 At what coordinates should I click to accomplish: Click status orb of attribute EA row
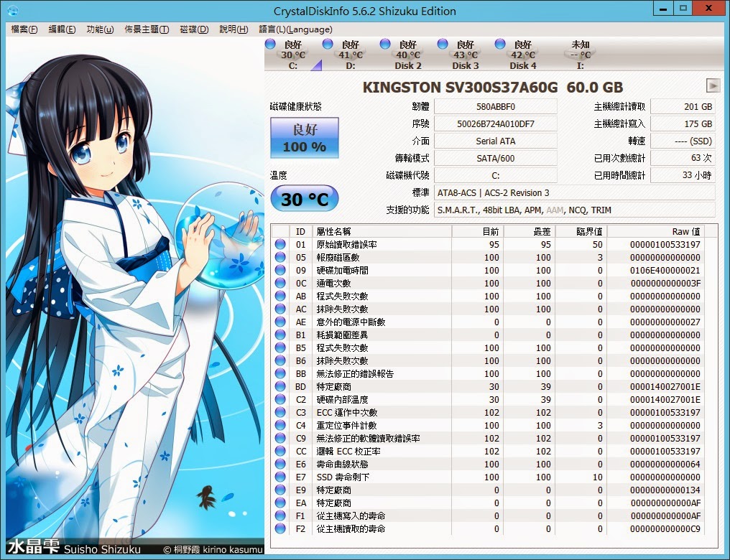[x=280, y=503]
